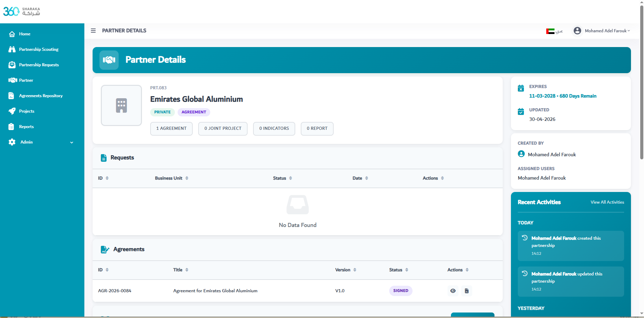Image resolution: width=644 pixels, height=318 pixels.
Task: Click history icon on created partnership activity
Action: (x=525, y=238)
